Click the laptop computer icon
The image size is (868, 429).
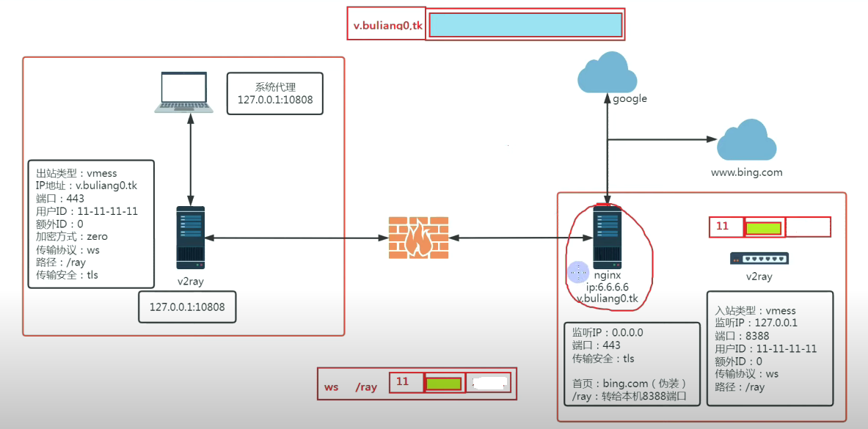click(x=184, y=93)
